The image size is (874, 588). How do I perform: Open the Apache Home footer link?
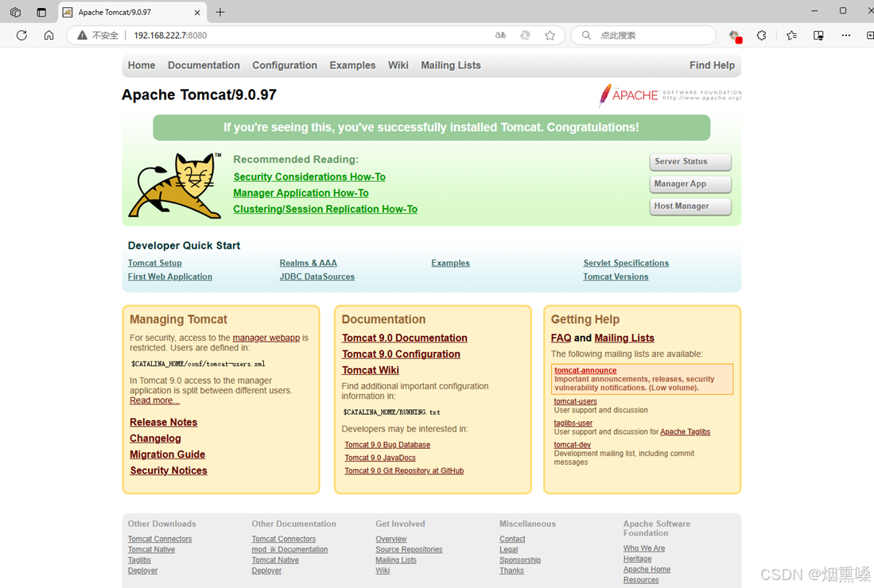point(647,570)
